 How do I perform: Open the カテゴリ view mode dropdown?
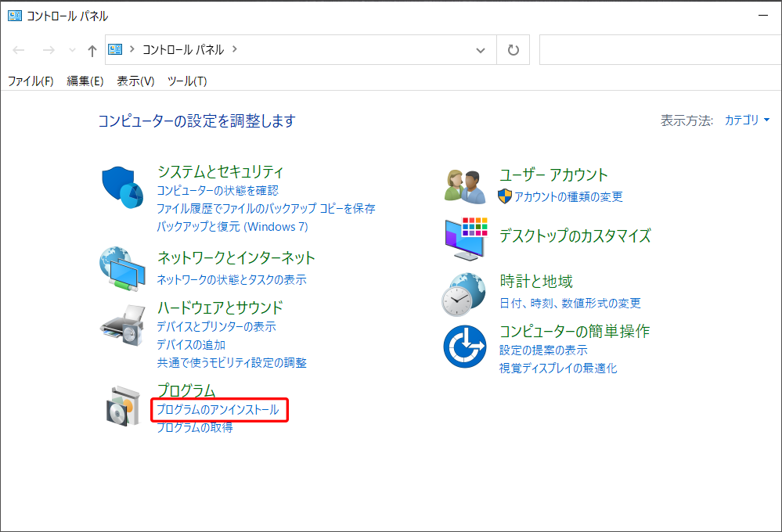(x=747, y=120)
